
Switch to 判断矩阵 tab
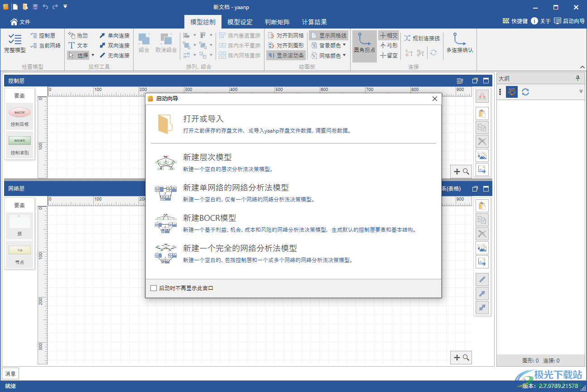coord(277,22)
